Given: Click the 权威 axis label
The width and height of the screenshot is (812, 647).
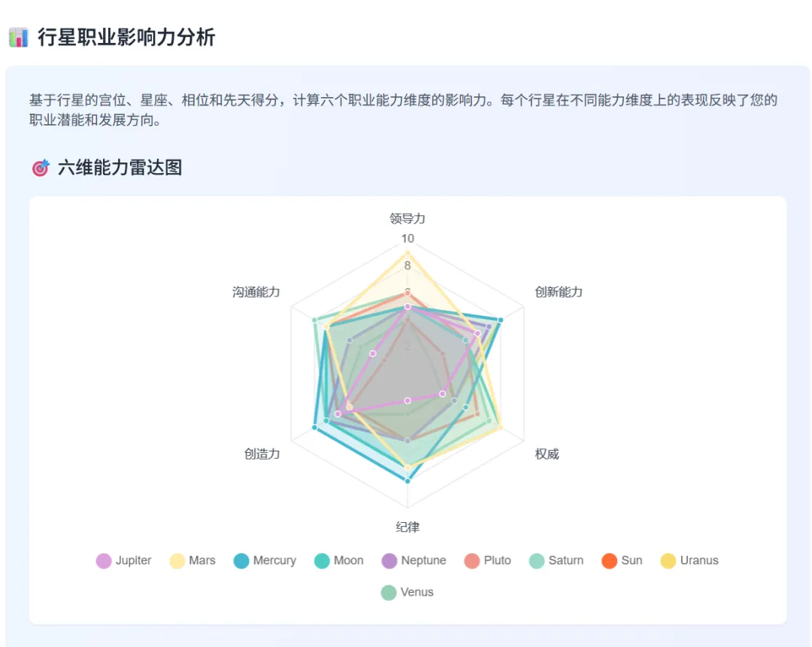Looking at the screenshot, I should pyautogui.click(x=547, y=454).
